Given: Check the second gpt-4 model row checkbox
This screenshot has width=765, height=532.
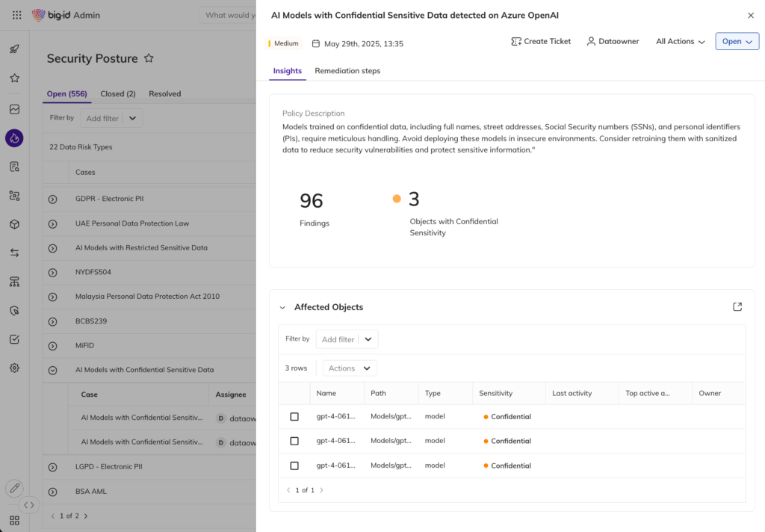Looking at the screenshot, I should tap(294, 441).
